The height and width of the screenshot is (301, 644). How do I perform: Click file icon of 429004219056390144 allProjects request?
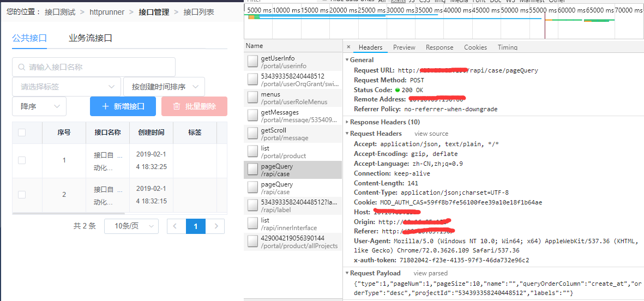tap(252, 242)
